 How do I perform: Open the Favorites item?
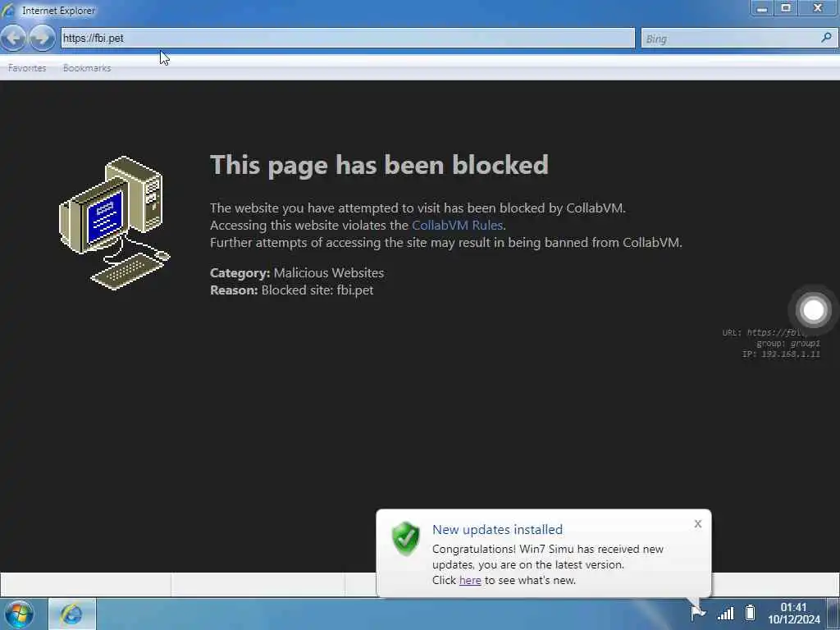coord(27,68)
